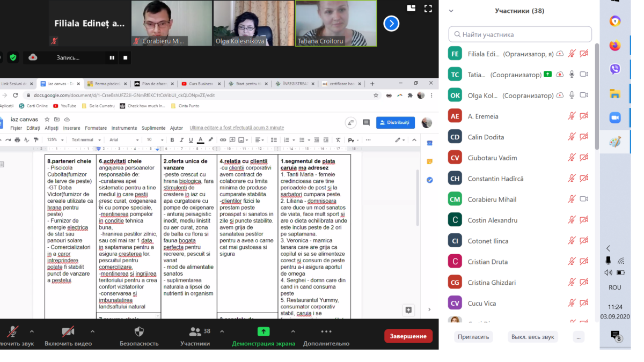The width and height of the screenshot is (644, 362).
Task: Open Firefox from the Windows taskbar
Action: pos(615,46)
